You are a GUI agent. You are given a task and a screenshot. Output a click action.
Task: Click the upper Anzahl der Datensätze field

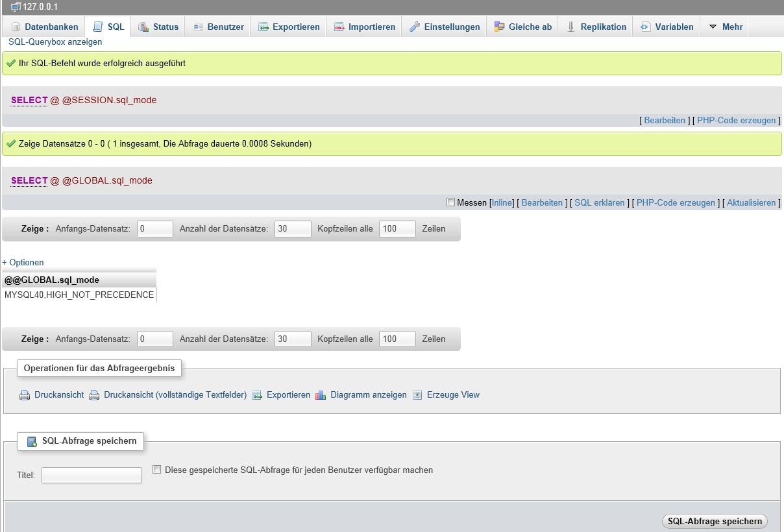point(293,229)
